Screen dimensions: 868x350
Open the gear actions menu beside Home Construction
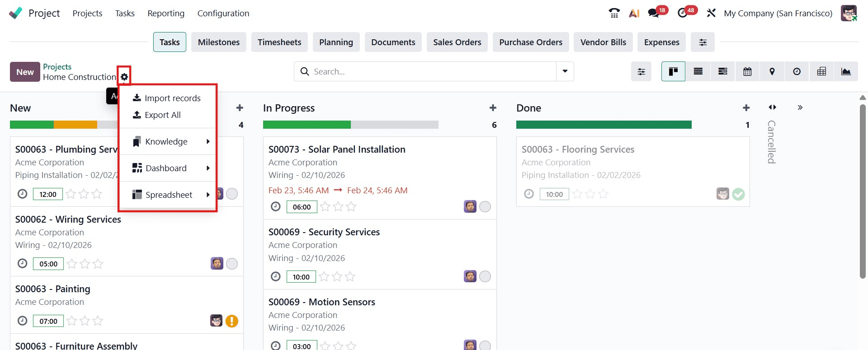124,77
